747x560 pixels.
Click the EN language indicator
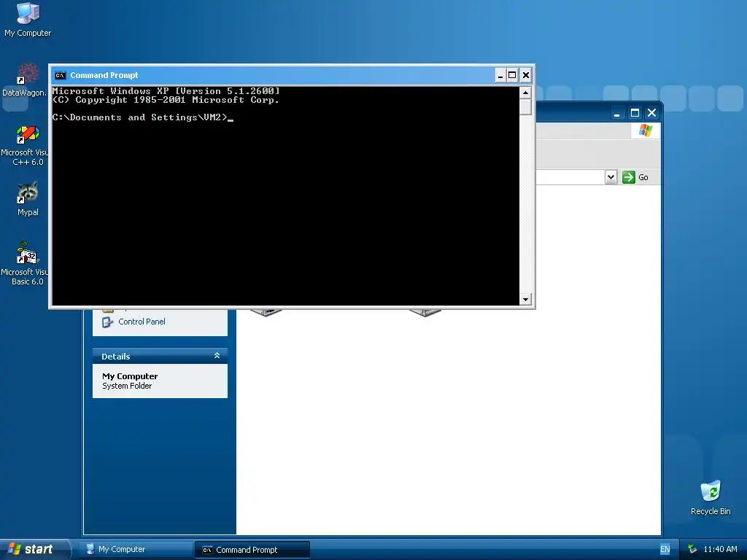(x=665, y=549)
